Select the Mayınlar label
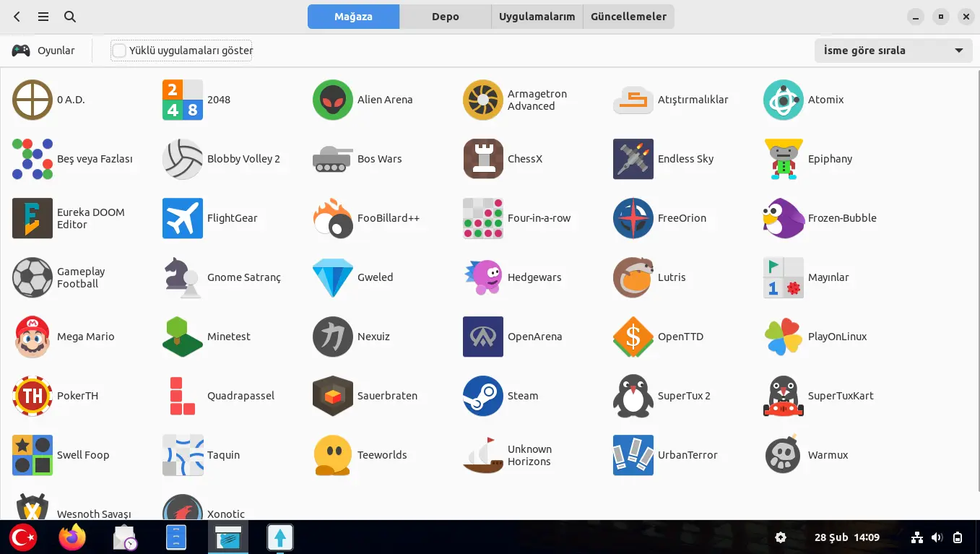This screenshot has height=554, width=980. coord(828,277)
